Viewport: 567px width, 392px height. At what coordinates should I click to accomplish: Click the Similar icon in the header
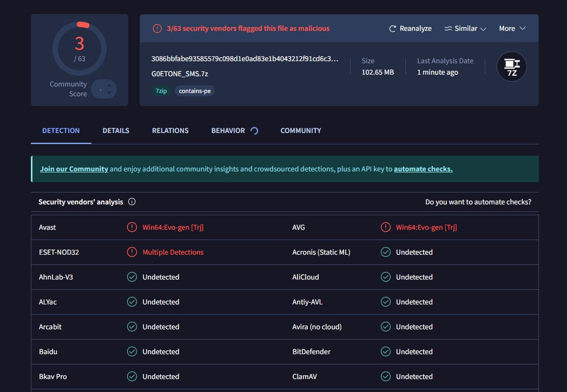(x=448, y=29)
